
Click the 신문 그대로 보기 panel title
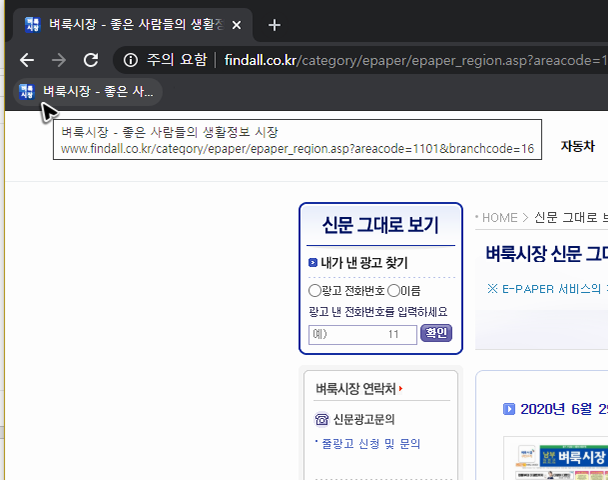380,224
